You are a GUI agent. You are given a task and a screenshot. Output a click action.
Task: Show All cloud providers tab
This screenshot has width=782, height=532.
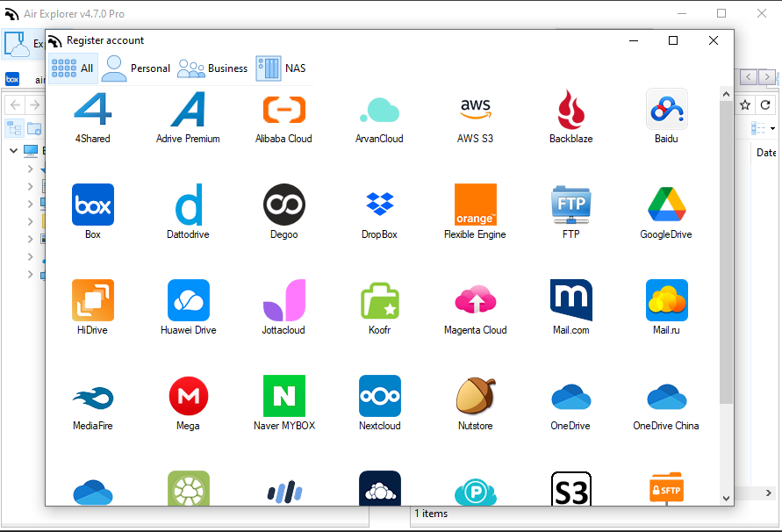[x=73, y=68]
